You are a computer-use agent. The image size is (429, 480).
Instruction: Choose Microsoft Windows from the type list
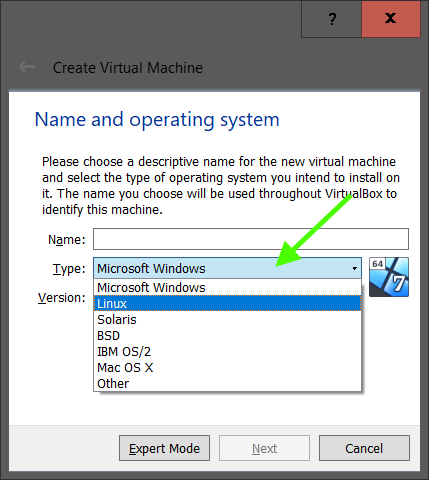[x=227, y=287]
